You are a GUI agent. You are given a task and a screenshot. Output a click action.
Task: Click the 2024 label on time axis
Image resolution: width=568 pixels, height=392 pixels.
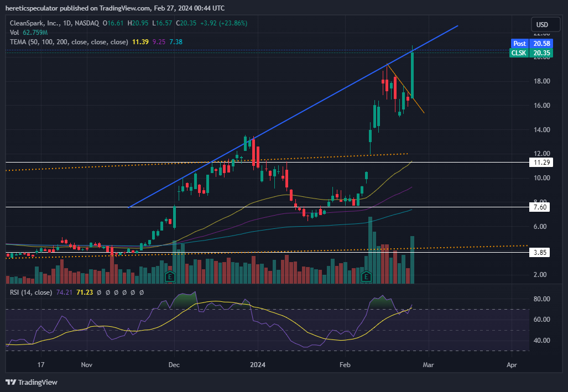tap(258, 365)
